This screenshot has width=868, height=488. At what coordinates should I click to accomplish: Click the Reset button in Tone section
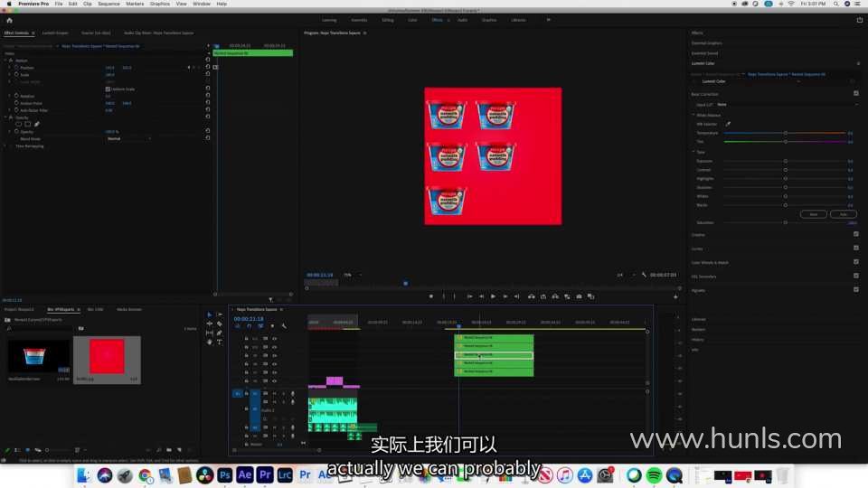(813, 214)
